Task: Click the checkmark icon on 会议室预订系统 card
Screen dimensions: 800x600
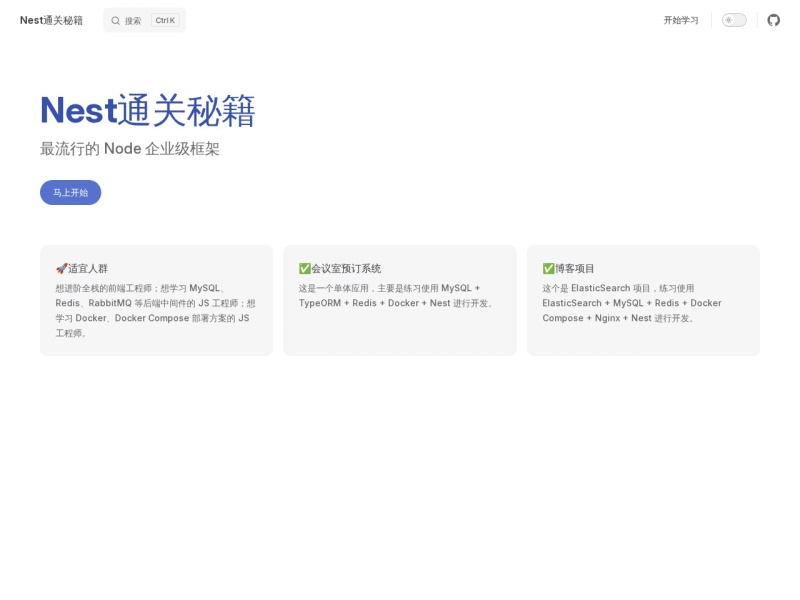Action: (305, 268)
